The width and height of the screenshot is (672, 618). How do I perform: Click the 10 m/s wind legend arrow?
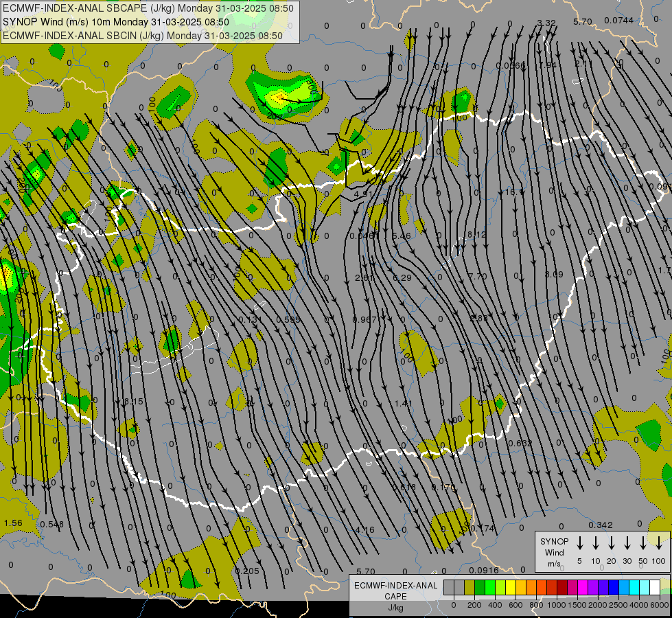pyautogui.click(x=596, y=542)
